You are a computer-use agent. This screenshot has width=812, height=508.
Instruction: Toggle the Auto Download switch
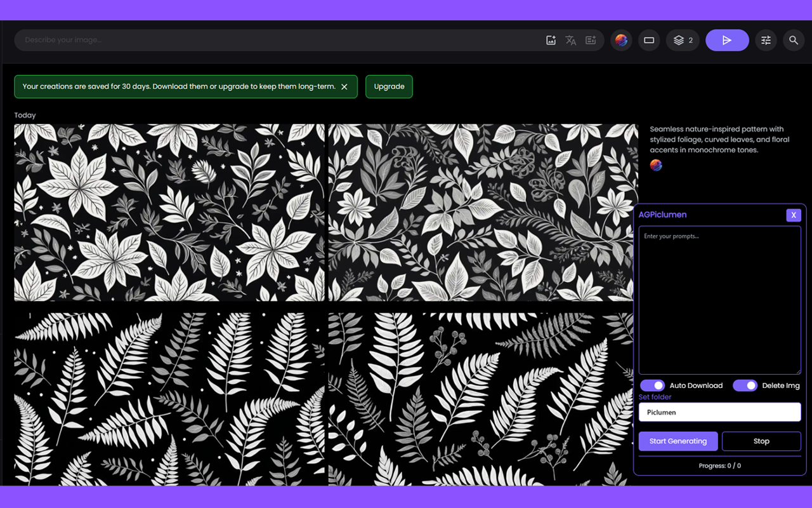click(652, 385)
